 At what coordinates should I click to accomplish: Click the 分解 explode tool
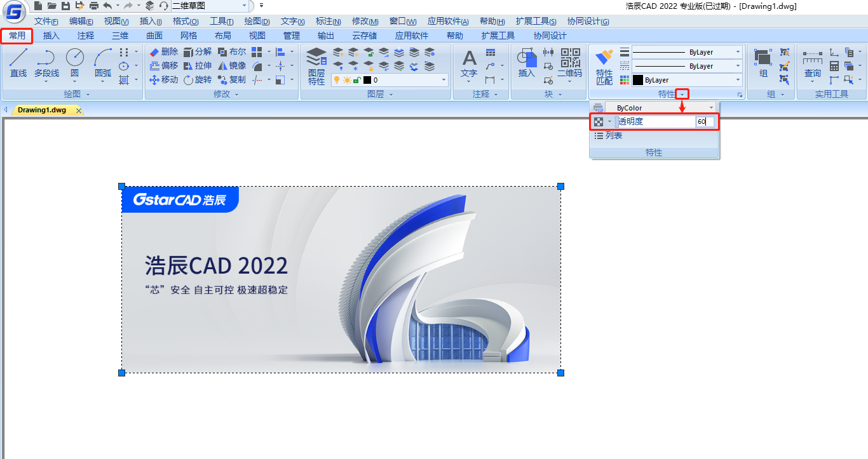point(197,52)
